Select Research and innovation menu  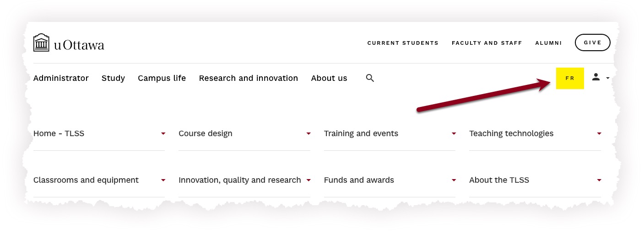click(248, 78)
